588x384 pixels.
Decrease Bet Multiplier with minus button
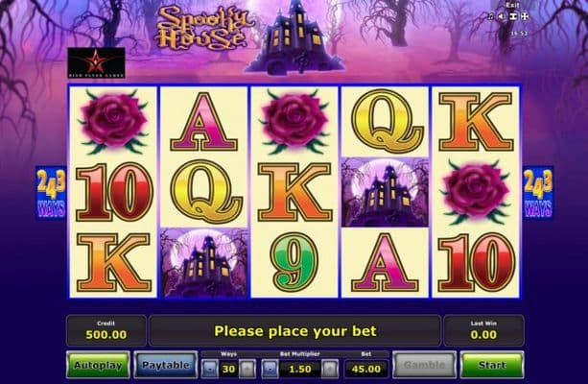pyautogui.click(x=270, y=369)
